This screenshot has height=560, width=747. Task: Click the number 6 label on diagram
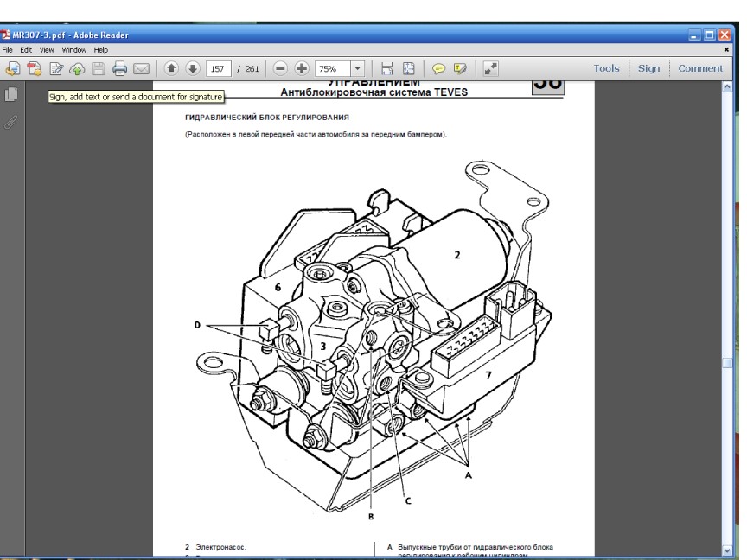click(278, 287)
